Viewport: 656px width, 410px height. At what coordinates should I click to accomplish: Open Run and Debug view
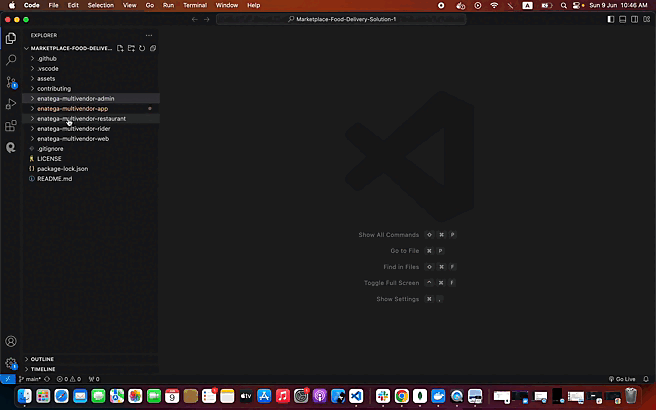pos(11,104)
